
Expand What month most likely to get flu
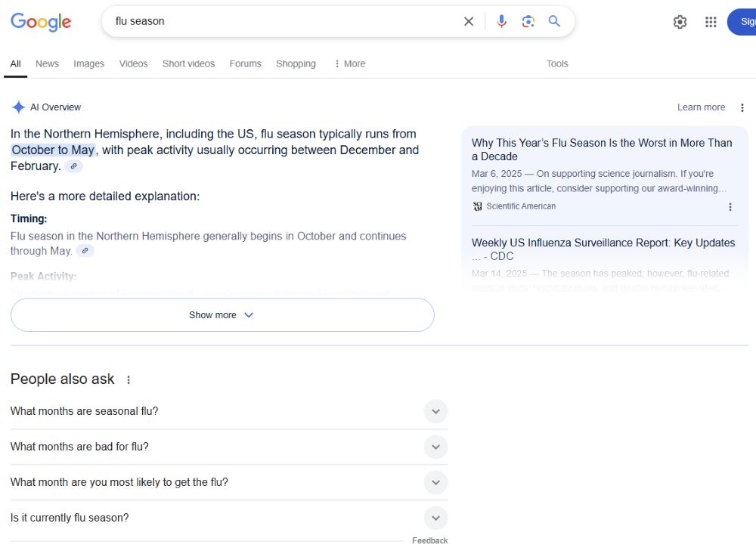(x=229, y=482)
